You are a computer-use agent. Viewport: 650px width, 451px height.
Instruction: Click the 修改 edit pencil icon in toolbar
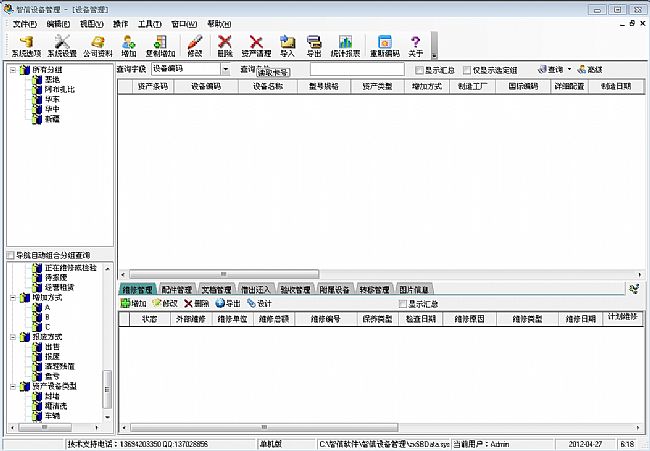(x=194, y=45)
